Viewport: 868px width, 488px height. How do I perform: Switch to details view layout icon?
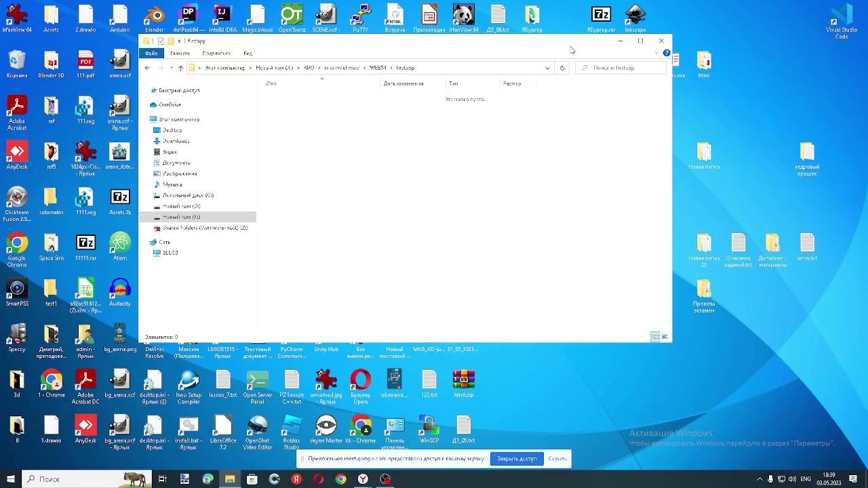[x=655, y=337]
